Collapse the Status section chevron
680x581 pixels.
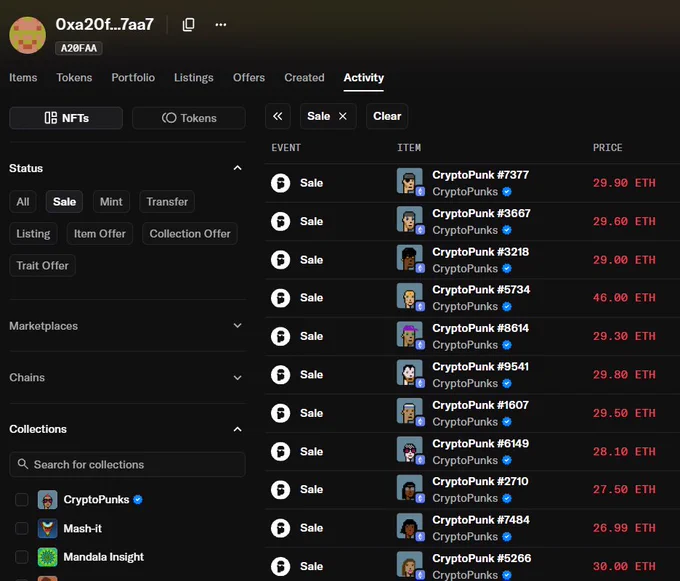point(237,168)
